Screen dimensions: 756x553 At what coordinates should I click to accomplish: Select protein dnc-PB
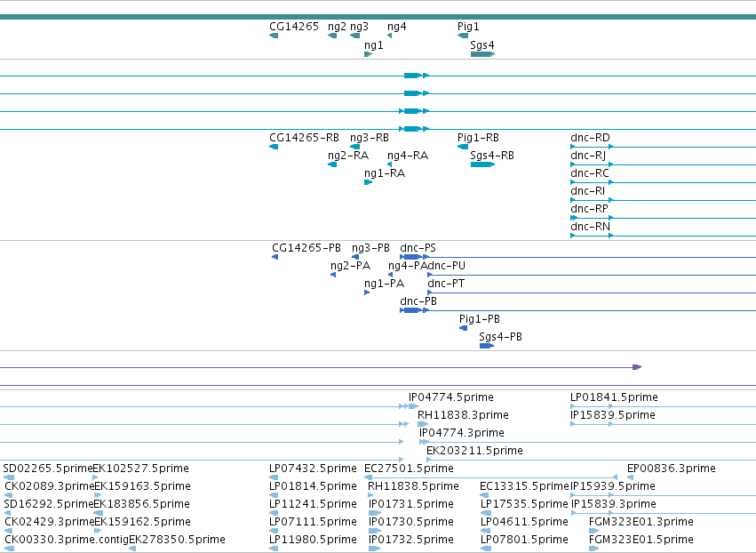tap(418, 301)
